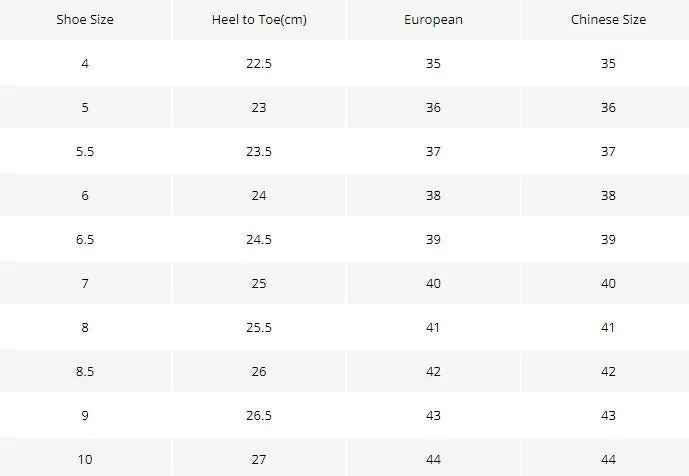This screenshot has height=476, width=689.
Task: Click the 26.5 cm measurement cell
Action: tap(259, 415)
